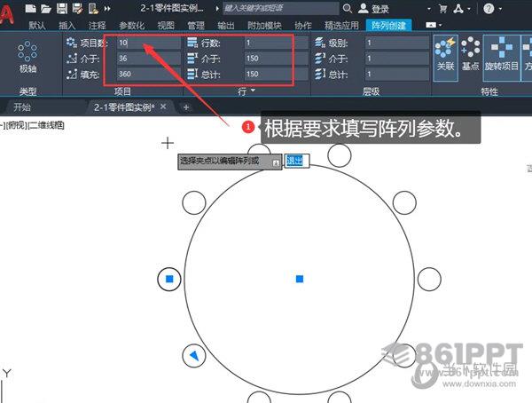The width and height of the screenshot is (532, 403).
Task: Click the triangular blue grip on lower-left circle
Action: 193,355
